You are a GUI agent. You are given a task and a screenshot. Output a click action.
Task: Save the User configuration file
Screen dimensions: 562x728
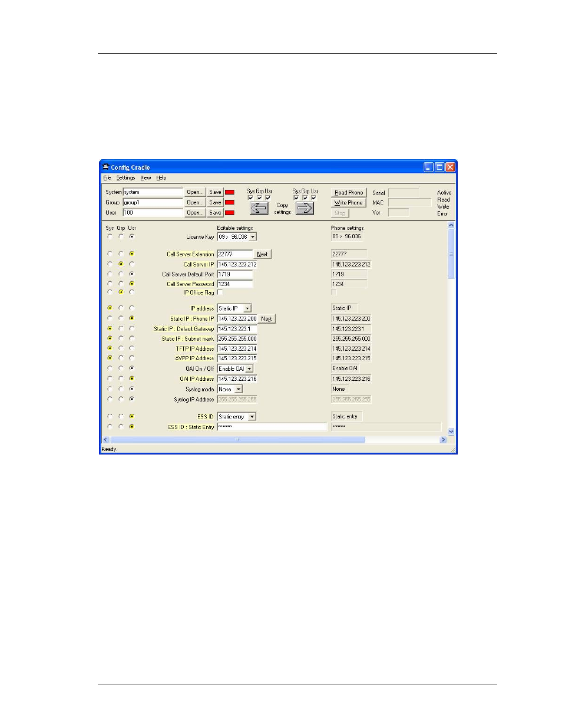[216, 213]
